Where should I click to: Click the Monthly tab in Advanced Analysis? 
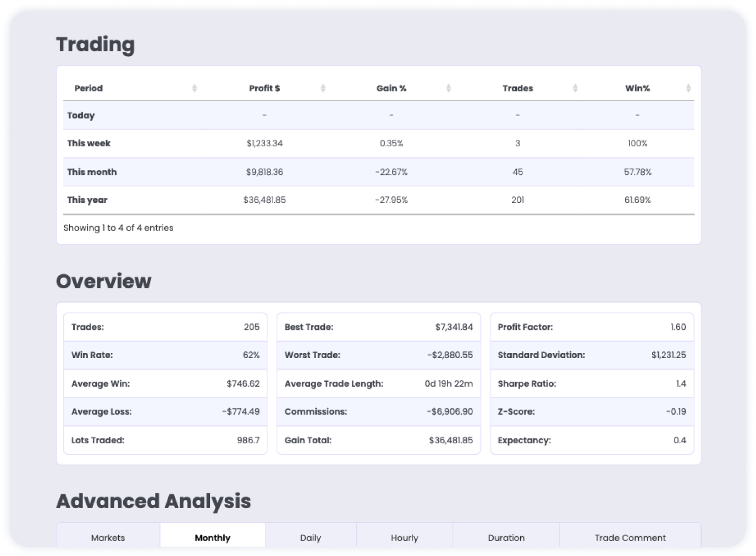click(212, 537)
